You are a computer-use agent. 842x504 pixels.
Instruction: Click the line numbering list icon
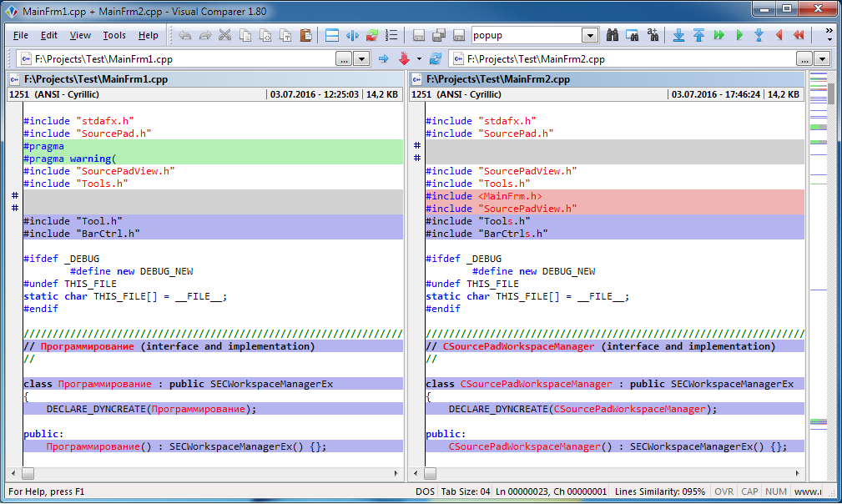(x=392, y=36)
